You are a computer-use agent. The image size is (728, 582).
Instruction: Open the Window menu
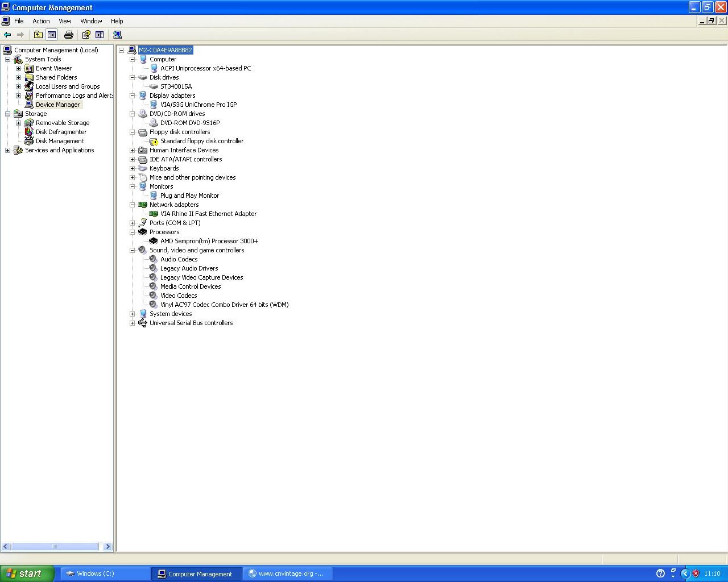[91, 21]
